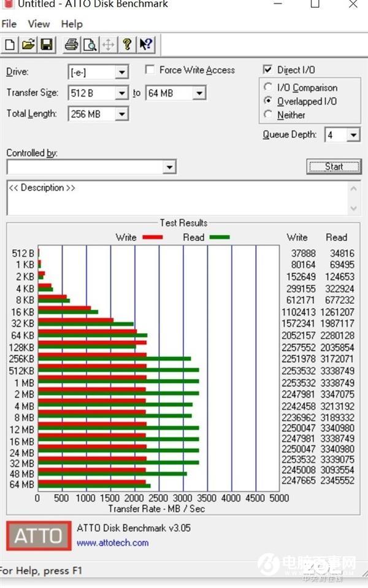The image size is (368, 588).
Task: Click the 4 KB row write value 299155
Action: click(x=301, y=288)
